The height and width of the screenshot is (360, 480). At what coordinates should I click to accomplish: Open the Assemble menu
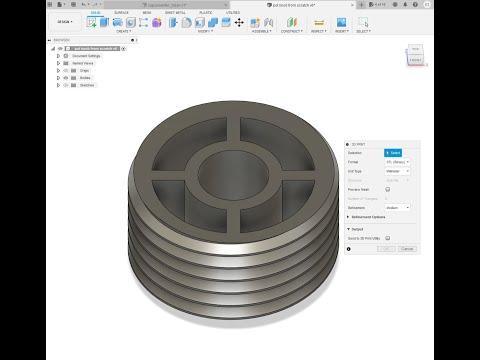point(262,31)
